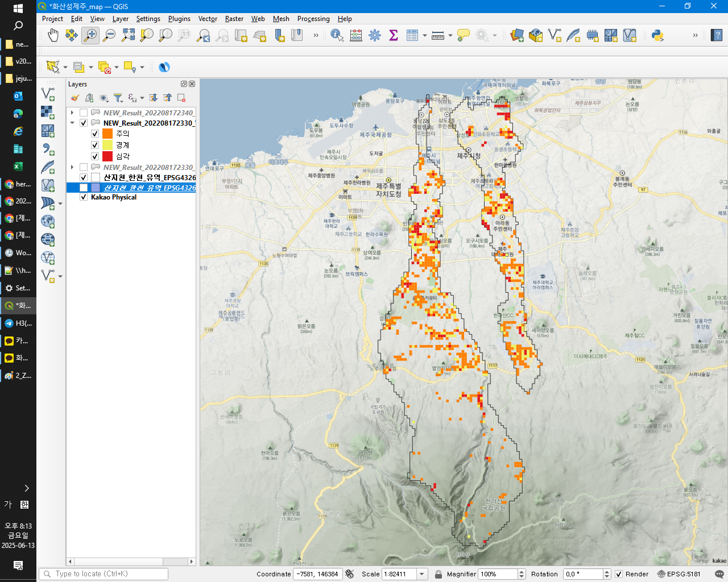Screen dimensions: 728x582
Task: Open Statistical Summary sigma icon
Action: (x=393, y=36)
